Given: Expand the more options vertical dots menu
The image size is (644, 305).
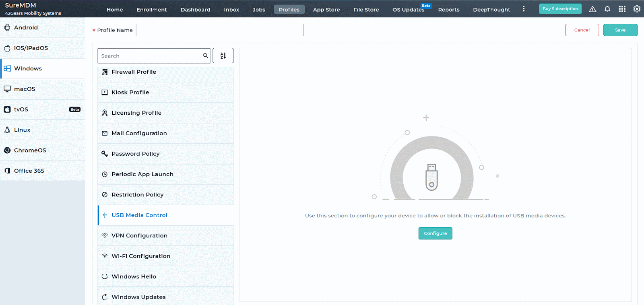Looking at the screenshot, I should [524, 9].
